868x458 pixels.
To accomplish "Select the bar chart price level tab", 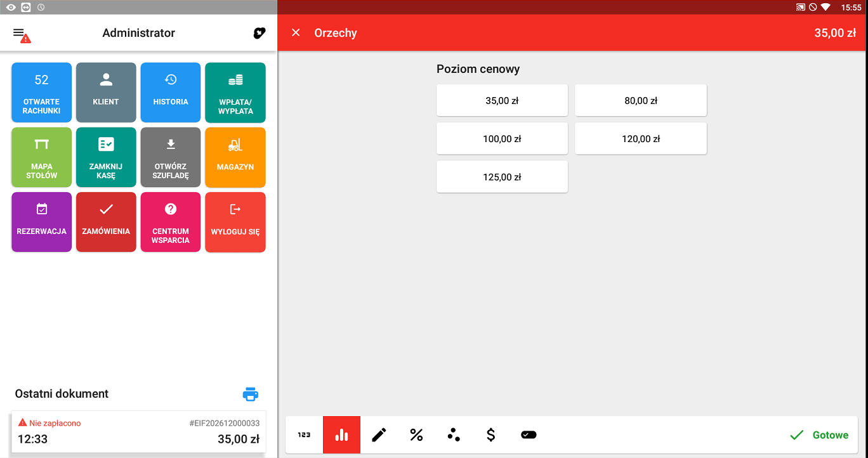I will pyautogui.click(x=341, y=435).
